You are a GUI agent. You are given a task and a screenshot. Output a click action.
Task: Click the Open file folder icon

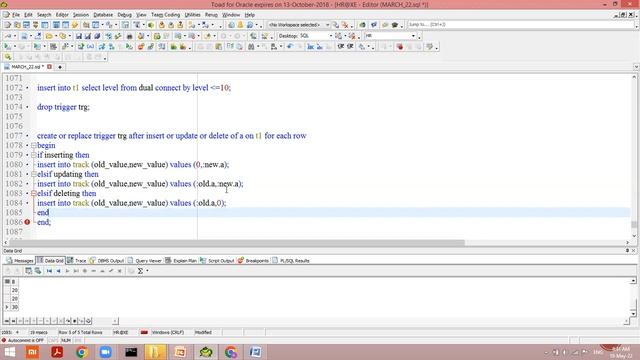coord(49,36)
